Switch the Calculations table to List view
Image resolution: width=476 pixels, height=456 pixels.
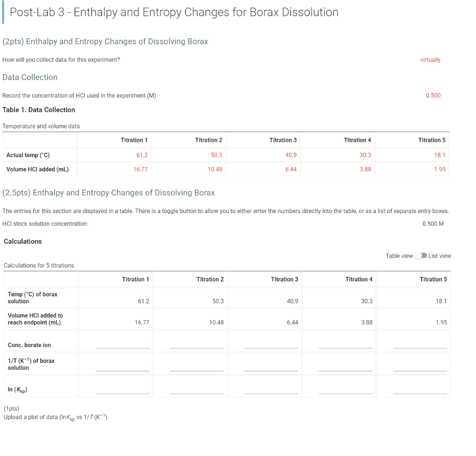coord(422,255)
